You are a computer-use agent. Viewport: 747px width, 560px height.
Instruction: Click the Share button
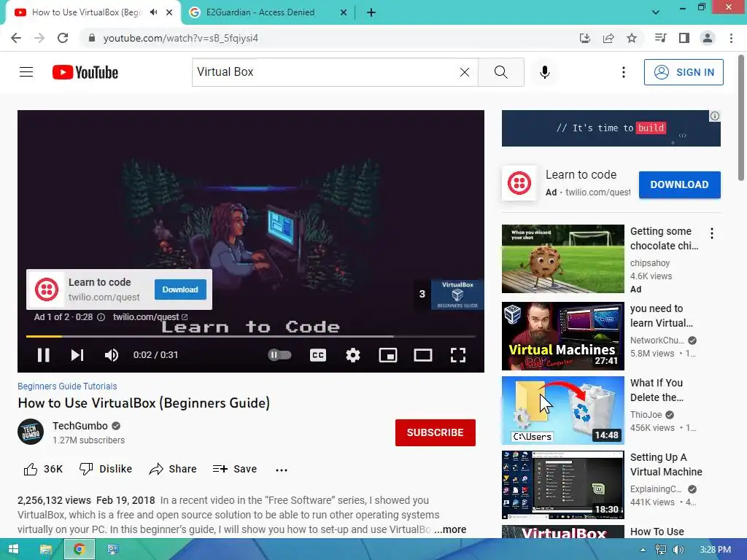172,469
